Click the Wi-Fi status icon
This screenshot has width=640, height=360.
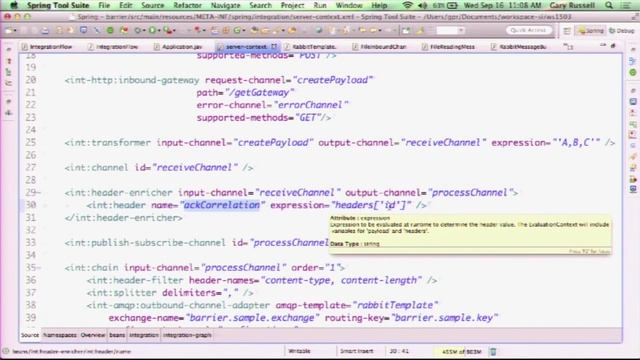tap(407, 5)
